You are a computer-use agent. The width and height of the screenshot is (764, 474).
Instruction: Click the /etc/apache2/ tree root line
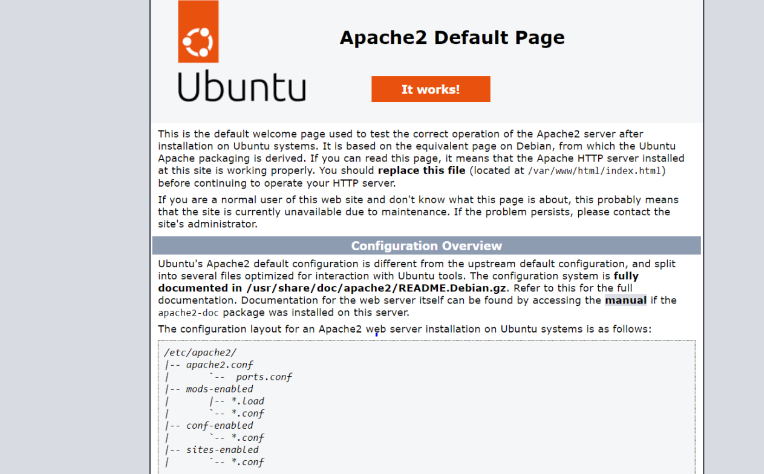[200, 352]
